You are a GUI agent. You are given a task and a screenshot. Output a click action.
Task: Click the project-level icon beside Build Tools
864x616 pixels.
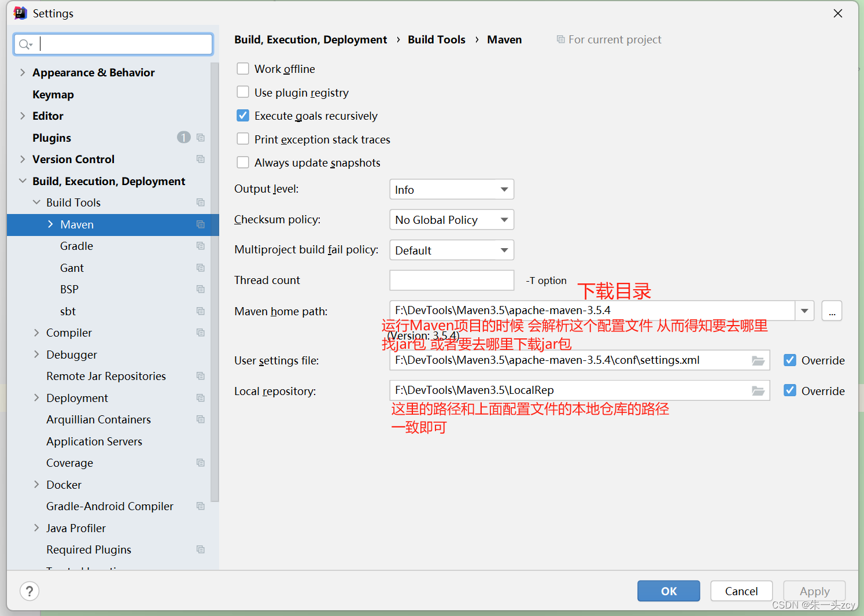pos(201,202)
